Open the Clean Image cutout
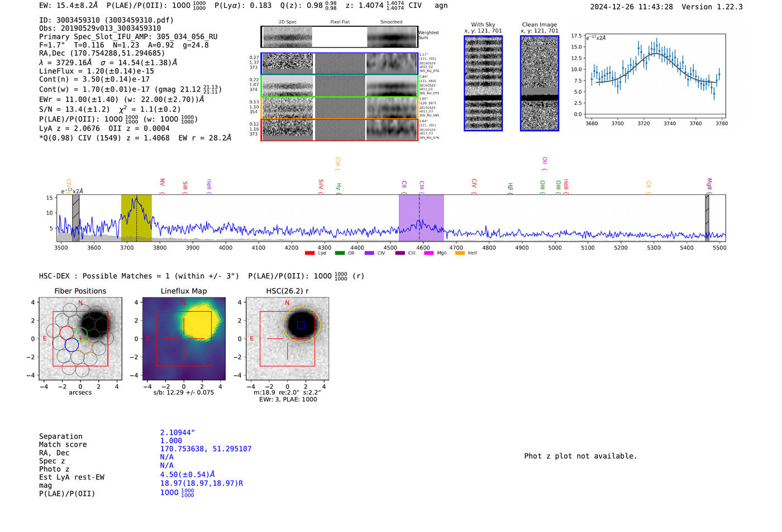782x532 pixels. pyautogui.click(x=540, y=83)
